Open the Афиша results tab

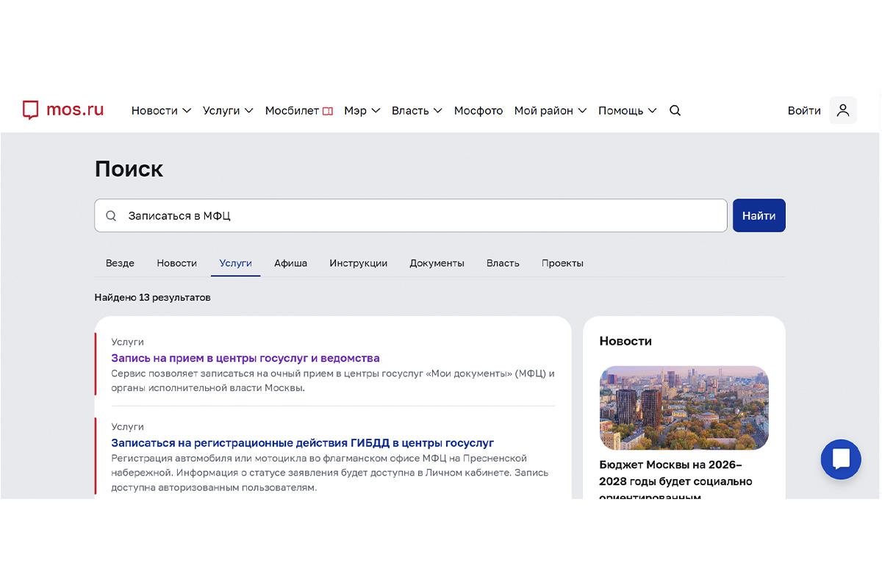[x=290, y=262]
